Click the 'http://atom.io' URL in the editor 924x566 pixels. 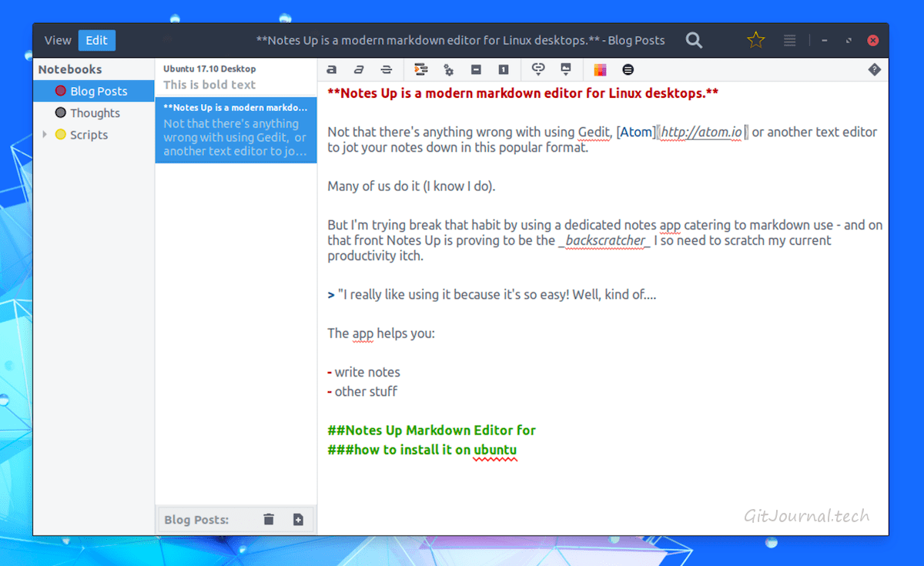701,132
